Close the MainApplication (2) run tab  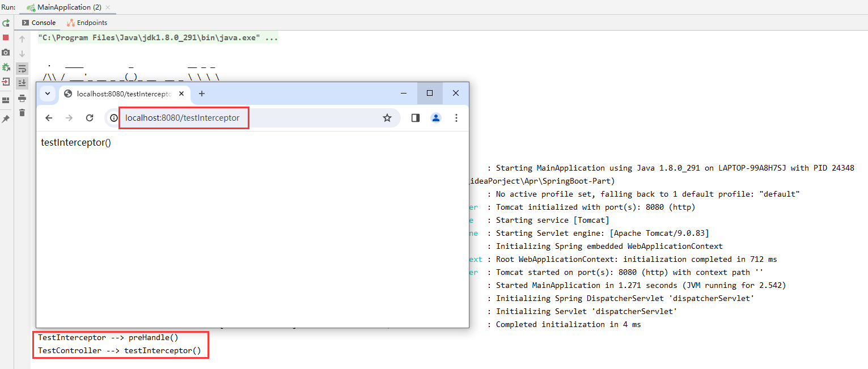pyautogui.click(x=108, y=7)
